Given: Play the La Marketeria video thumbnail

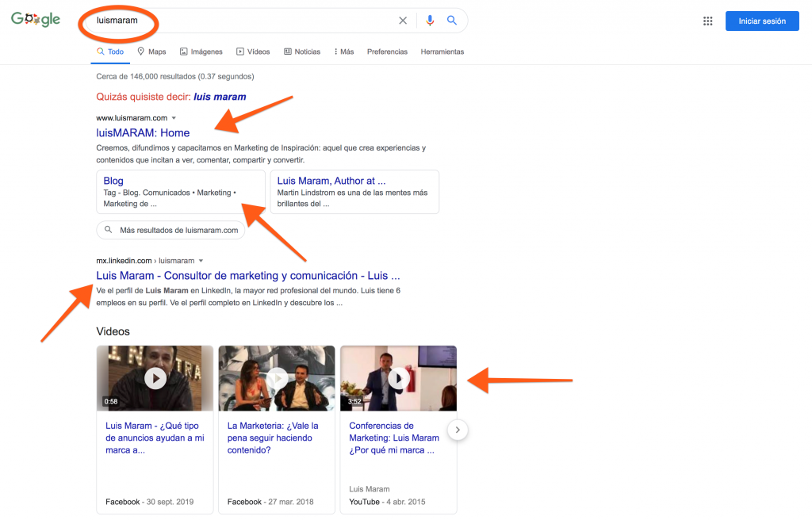Looking at the screenshot, I should point(277,378).
